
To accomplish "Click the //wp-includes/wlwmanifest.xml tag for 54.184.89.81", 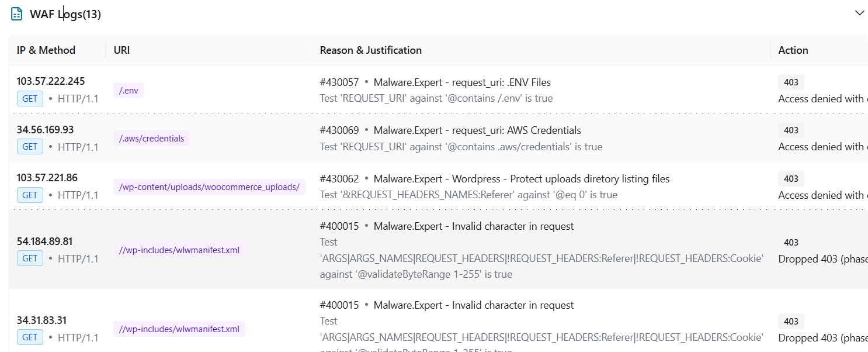I will [x=179, y=250].
